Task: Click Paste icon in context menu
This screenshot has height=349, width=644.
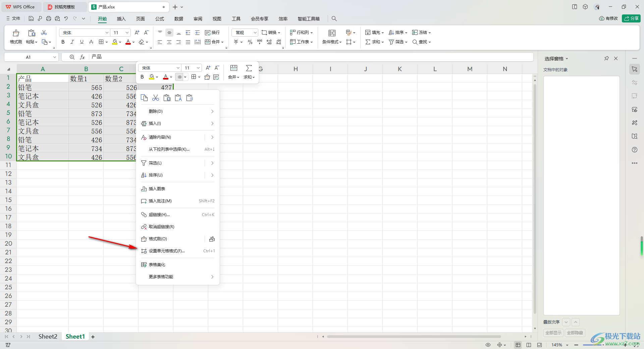Action: coord(167,98)
